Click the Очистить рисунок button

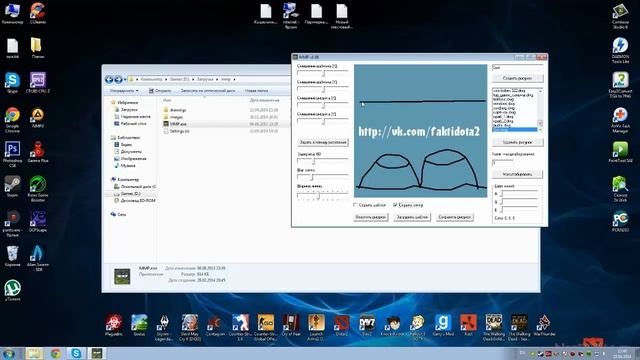coord(371,217)
